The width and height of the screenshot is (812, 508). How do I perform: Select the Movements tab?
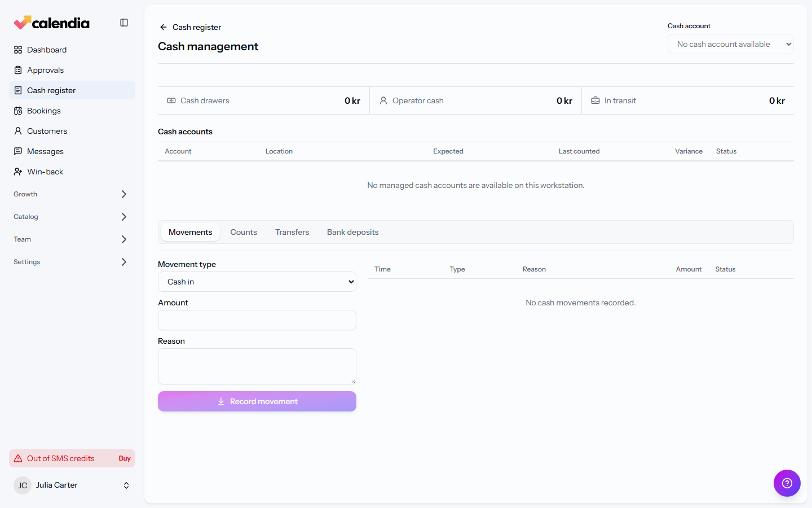(191, 232)
